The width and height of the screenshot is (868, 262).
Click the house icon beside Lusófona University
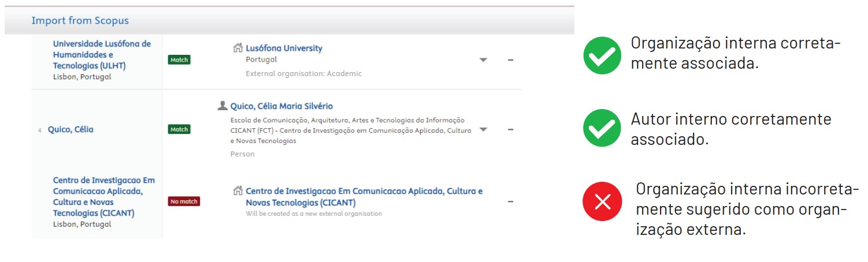pos(238,48)
